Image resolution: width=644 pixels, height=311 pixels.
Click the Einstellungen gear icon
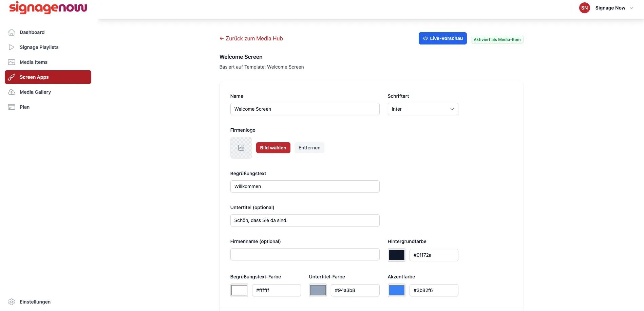(12, 302)
